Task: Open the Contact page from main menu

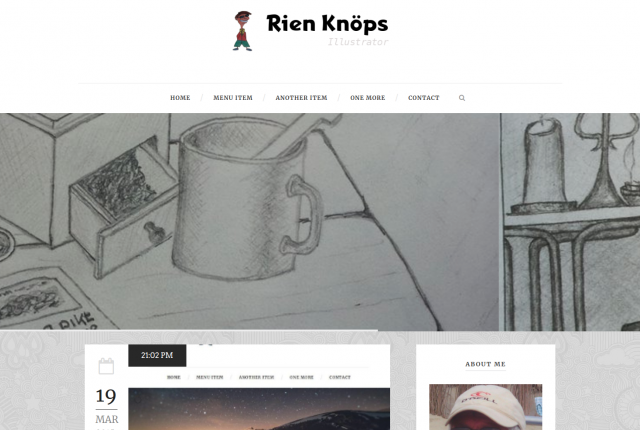Action: click(x=424, y=98)
